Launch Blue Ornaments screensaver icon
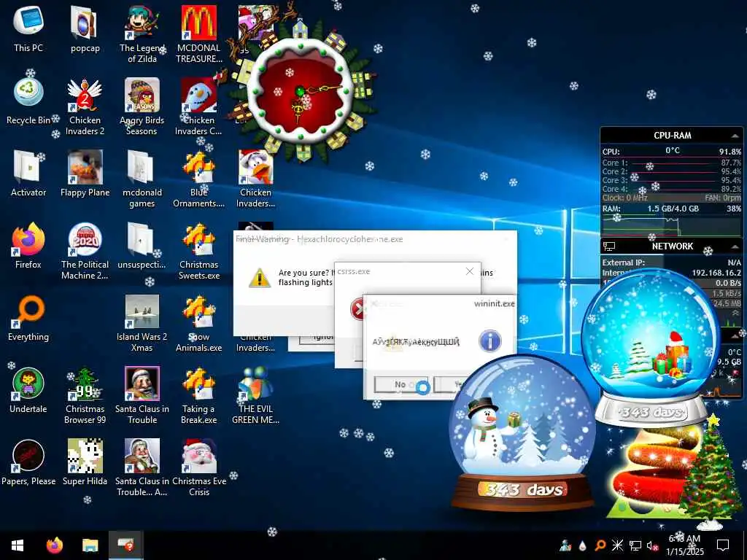The image size is (747, 560). pyautogui.click(x=199, y=179)
